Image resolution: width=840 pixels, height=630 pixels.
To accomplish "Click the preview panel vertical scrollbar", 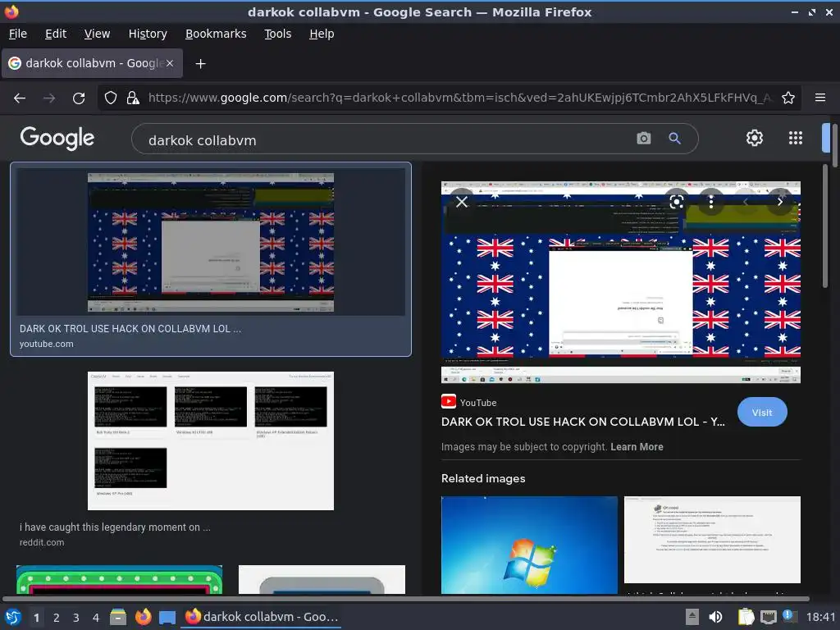I will click(825, 227).
